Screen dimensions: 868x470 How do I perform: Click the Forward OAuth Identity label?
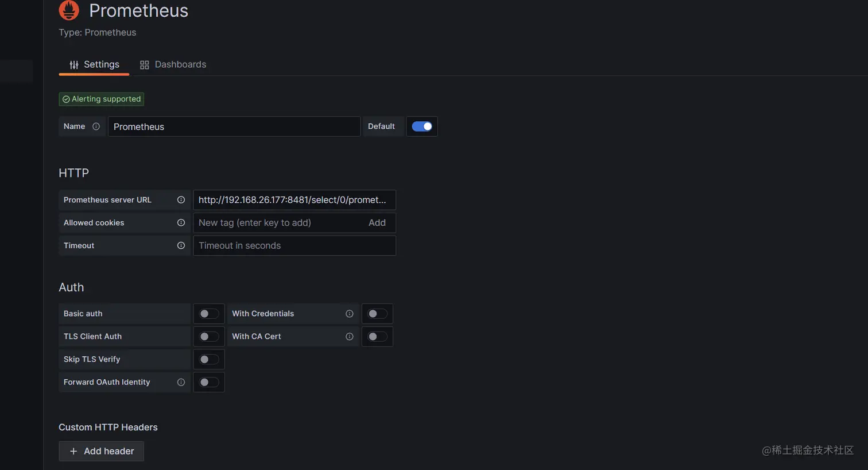tap(107, 382)
